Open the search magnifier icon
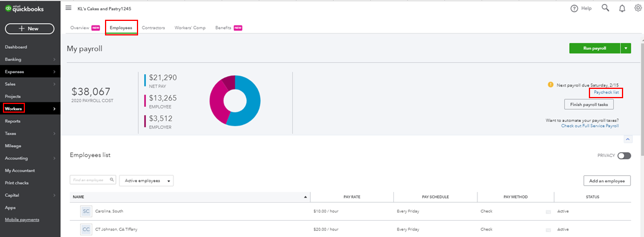This screenshot has height=237, width=644. click(x=605, y=8)
